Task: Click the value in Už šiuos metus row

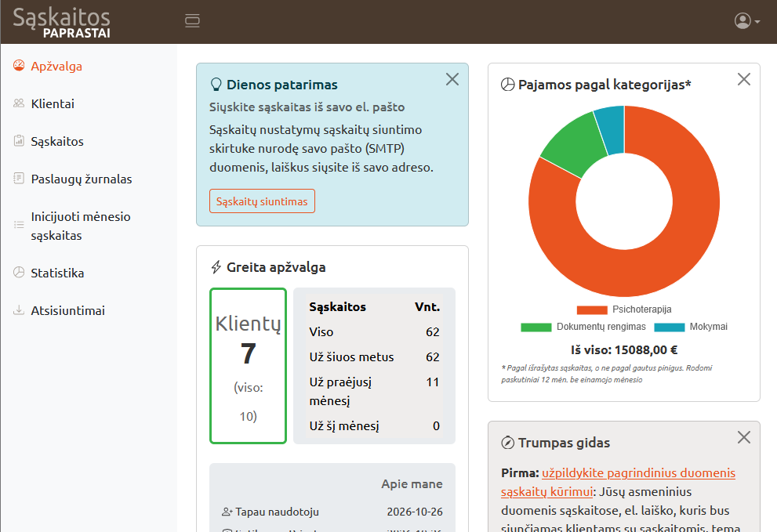Action: coord(433,357)
